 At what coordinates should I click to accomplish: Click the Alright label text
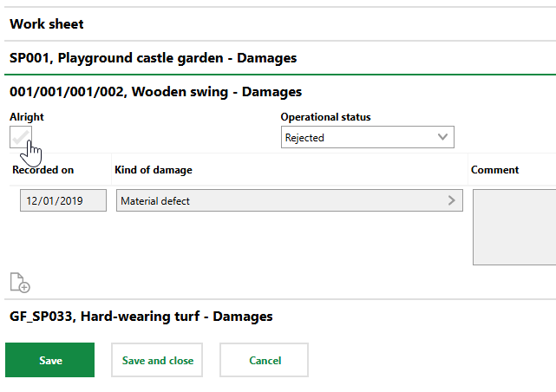click(x=26, y=117)
